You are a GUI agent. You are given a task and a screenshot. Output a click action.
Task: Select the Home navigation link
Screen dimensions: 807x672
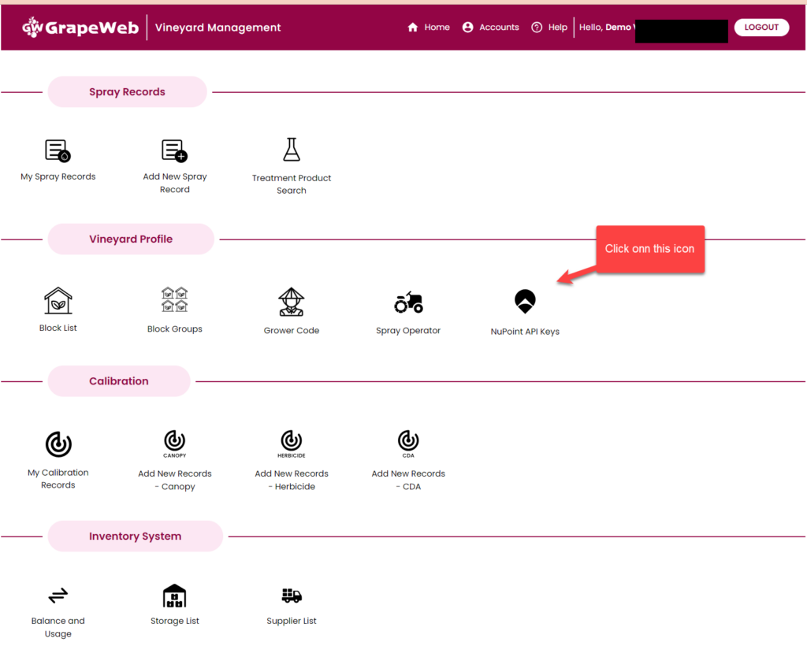(429, 27)
